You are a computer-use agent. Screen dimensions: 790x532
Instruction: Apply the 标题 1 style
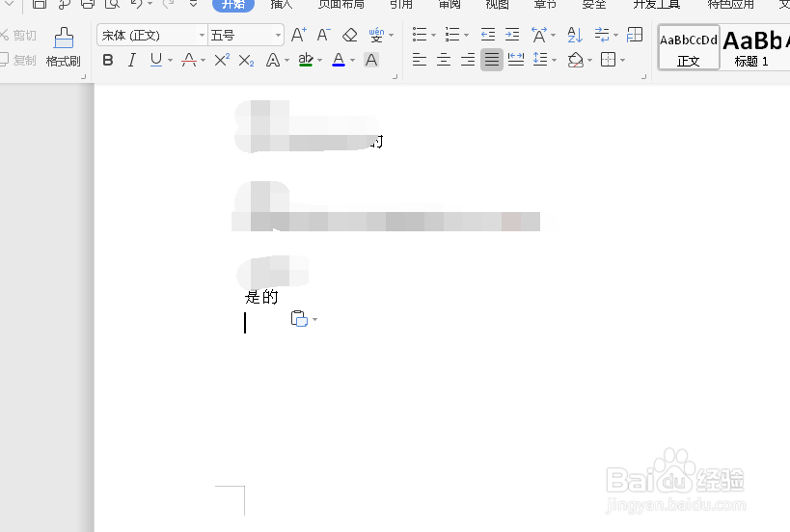point(750,48)
